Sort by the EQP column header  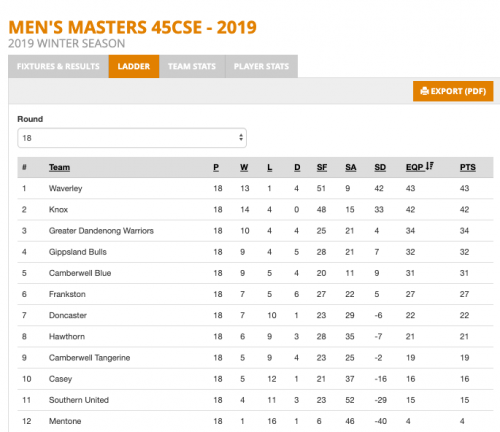pos(414,167)
